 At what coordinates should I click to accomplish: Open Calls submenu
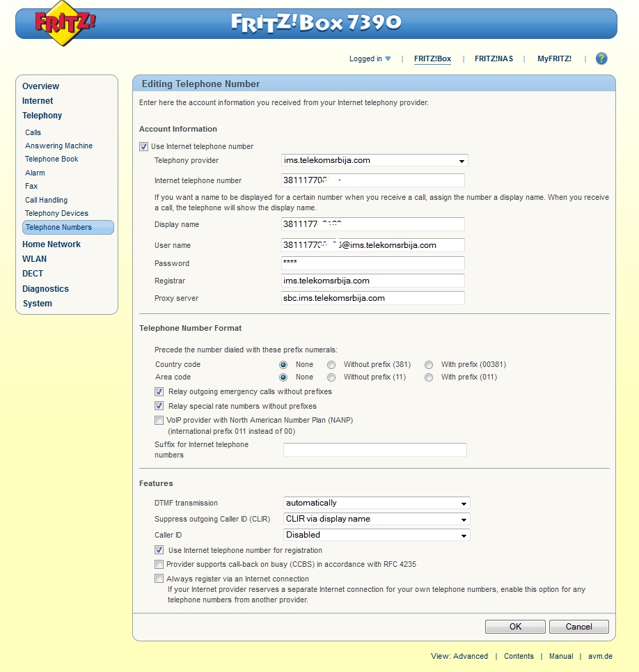[33, 132]
